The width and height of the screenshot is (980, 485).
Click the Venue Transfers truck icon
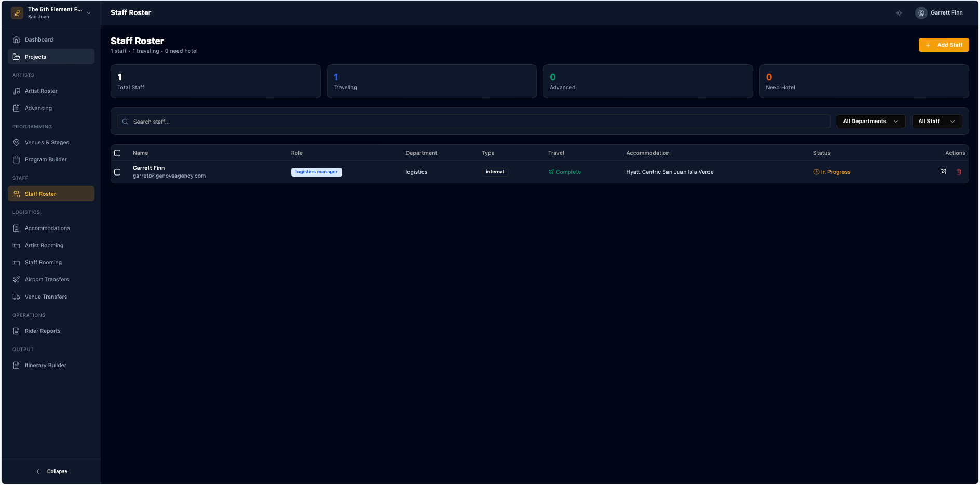17,297
